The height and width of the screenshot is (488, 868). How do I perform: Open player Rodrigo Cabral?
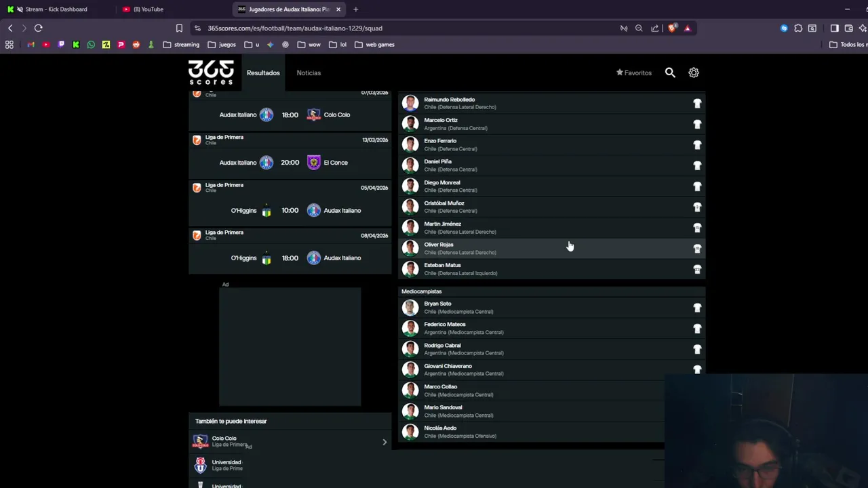(x=552, y=349)
